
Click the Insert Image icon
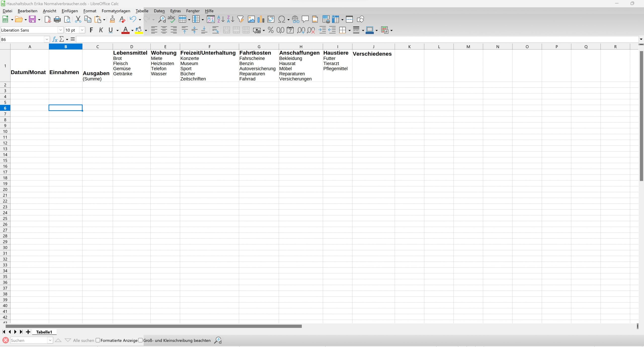(x=251, y=19)
